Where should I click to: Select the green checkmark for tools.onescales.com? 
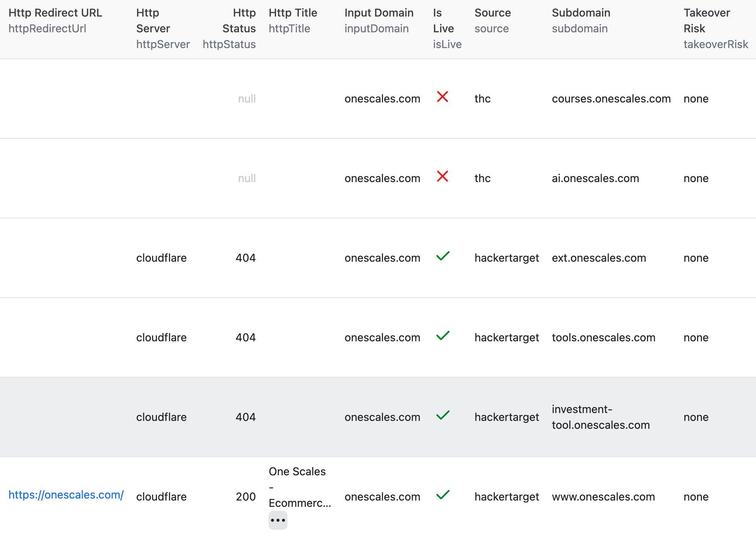tap(443, 337)
